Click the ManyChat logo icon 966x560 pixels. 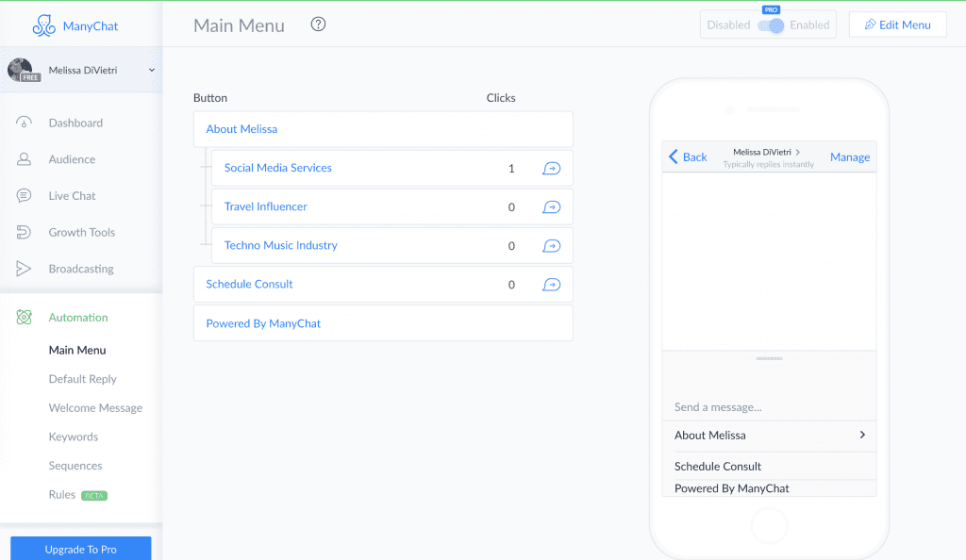44,25
